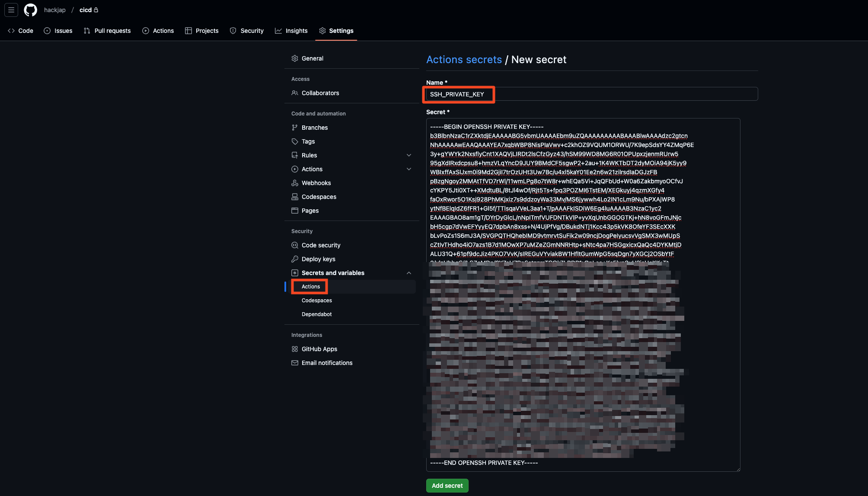Open the Tags settings page
Viewport: 868px width, 496px height.
(308, 141)
